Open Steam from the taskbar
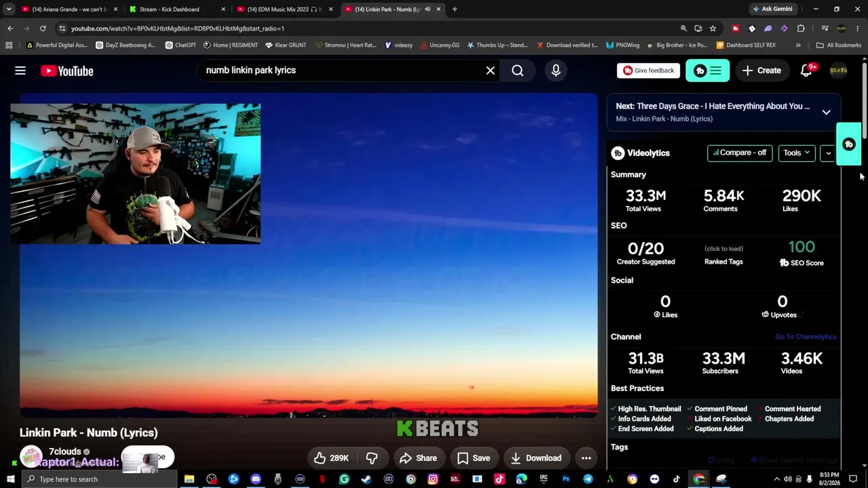Screen dimensions: 868x488 click(x=366, y=479)
